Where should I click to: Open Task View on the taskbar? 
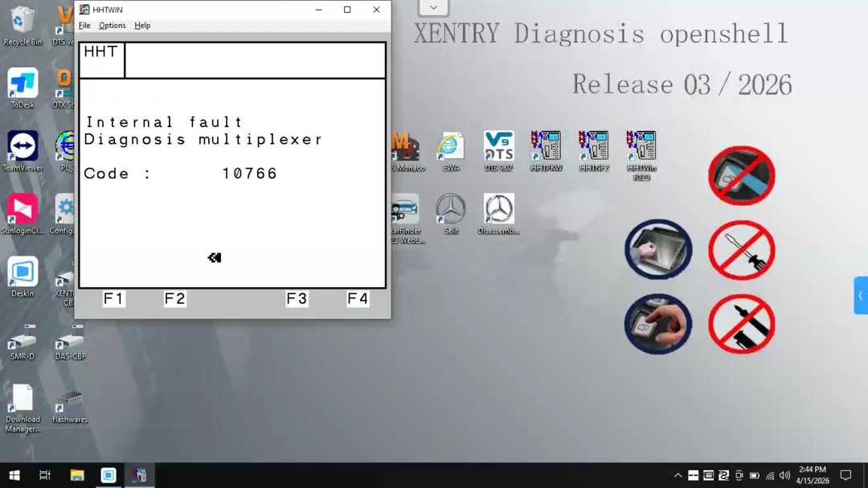[x=45, y=475]
